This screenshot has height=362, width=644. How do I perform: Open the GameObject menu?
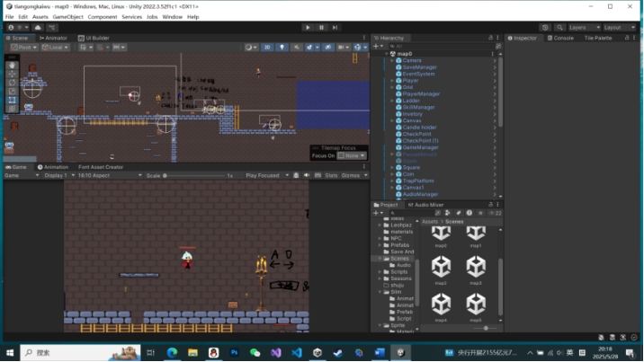(x=67, y=17)
